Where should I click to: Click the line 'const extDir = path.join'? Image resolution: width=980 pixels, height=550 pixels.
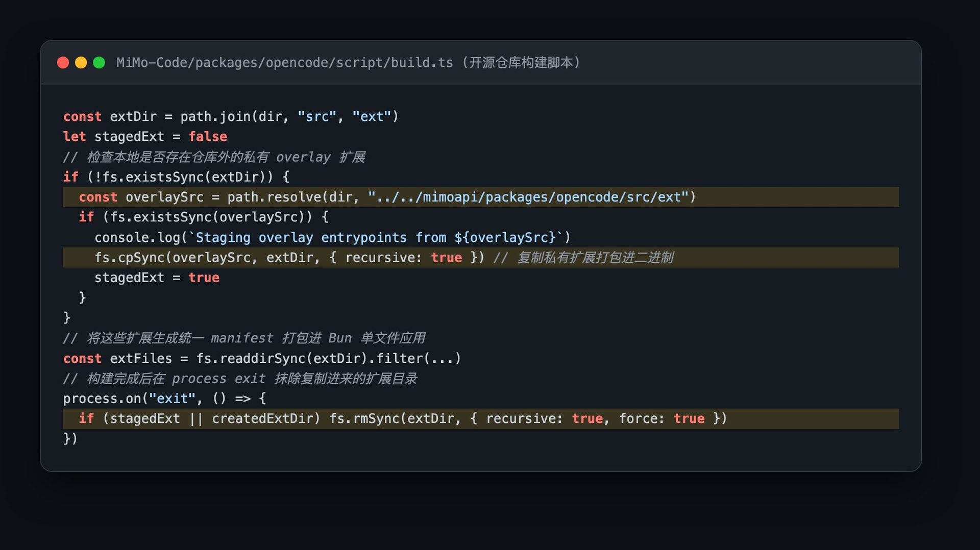point(231,117)
